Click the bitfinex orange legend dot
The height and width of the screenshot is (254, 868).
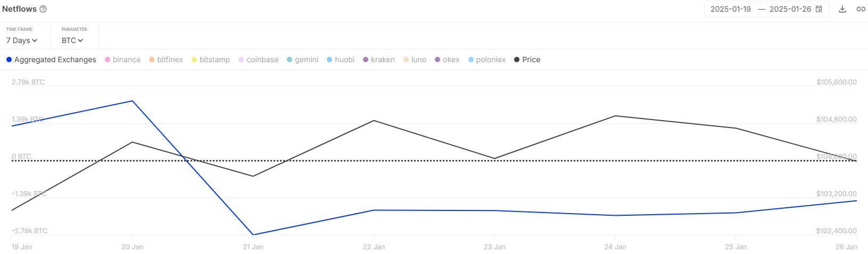(x=152, y=60)
